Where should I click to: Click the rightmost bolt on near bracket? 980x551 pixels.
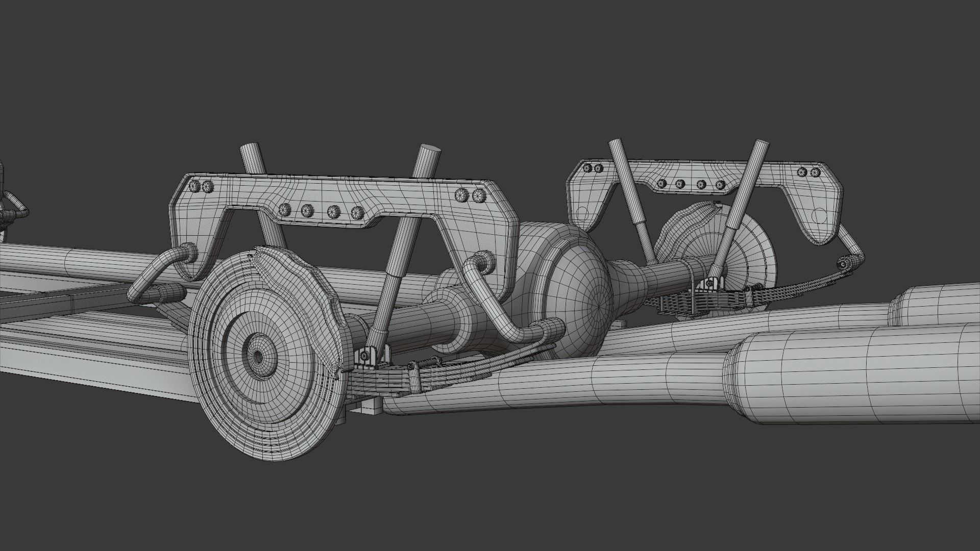(478, 194)
